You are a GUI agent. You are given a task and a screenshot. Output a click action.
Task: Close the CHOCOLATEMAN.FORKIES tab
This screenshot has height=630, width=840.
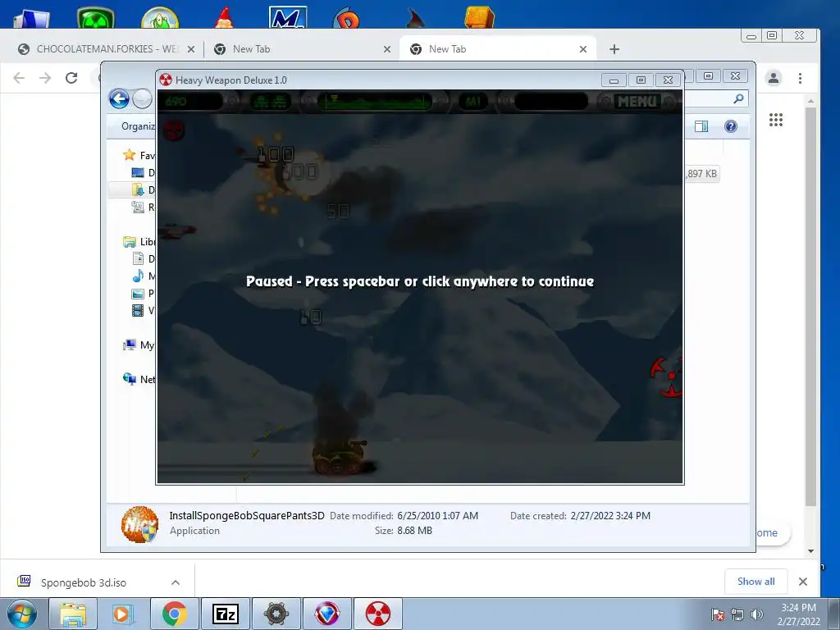pyautogui.click(x=190, y=49)
